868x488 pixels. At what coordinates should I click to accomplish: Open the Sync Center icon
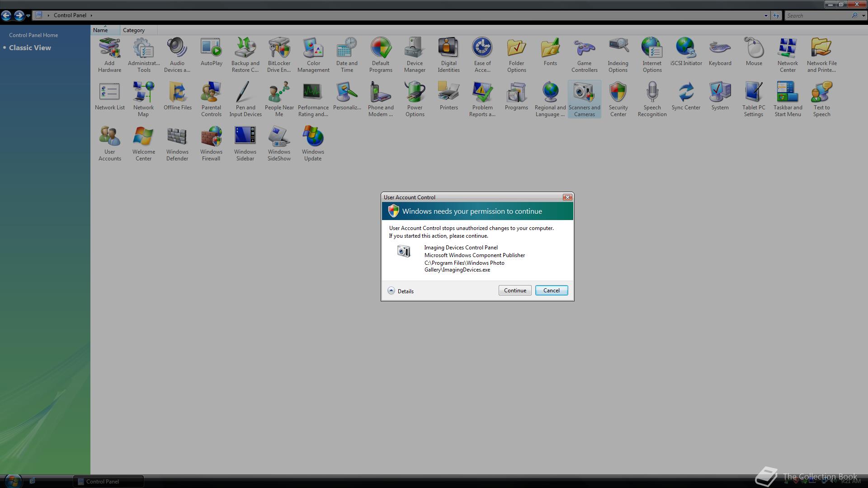click(x=686, y=96)
